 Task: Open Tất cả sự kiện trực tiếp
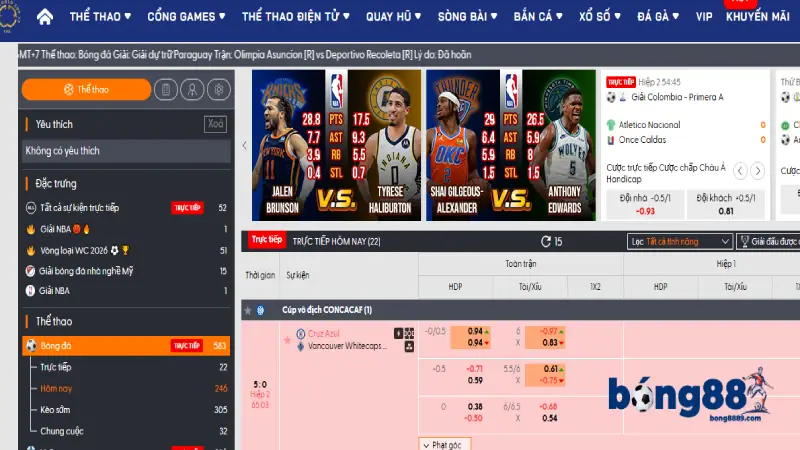pyautogui.click(x=126, y=208)
